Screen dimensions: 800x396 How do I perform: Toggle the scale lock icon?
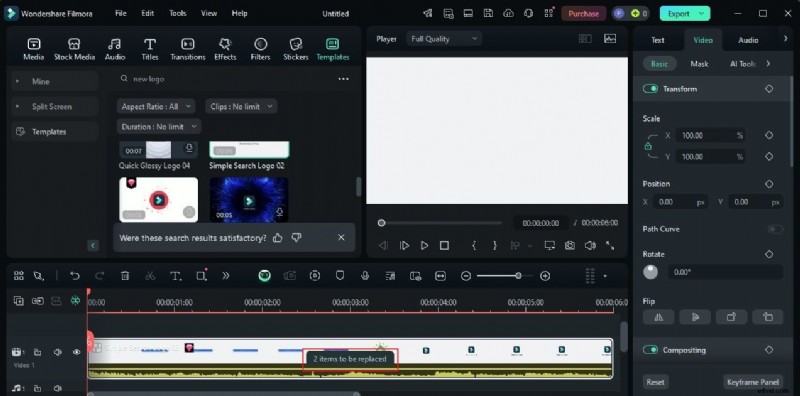click(648, 146)
